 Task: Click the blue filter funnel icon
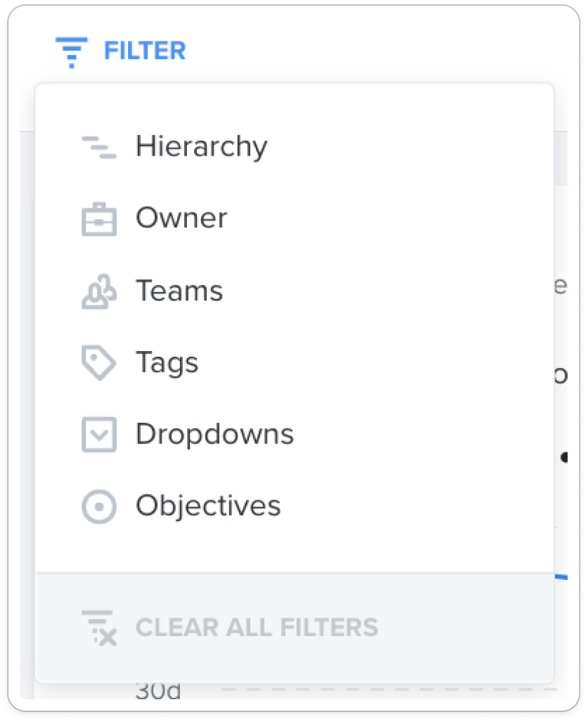71,52
